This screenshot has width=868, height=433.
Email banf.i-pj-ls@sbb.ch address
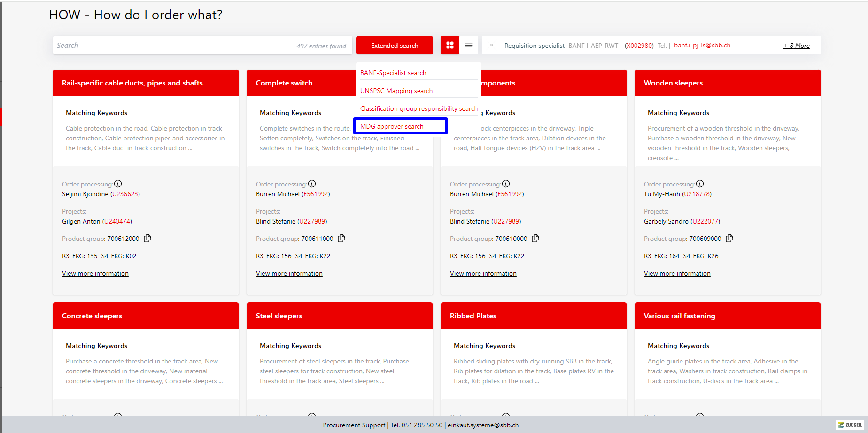[x=702, y=46]
